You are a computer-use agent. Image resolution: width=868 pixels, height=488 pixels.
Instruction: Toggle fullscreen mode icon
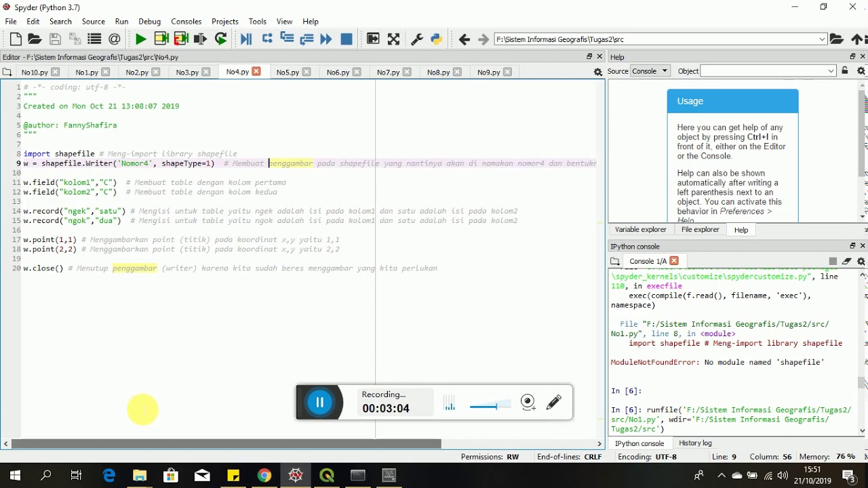[393, 39]
